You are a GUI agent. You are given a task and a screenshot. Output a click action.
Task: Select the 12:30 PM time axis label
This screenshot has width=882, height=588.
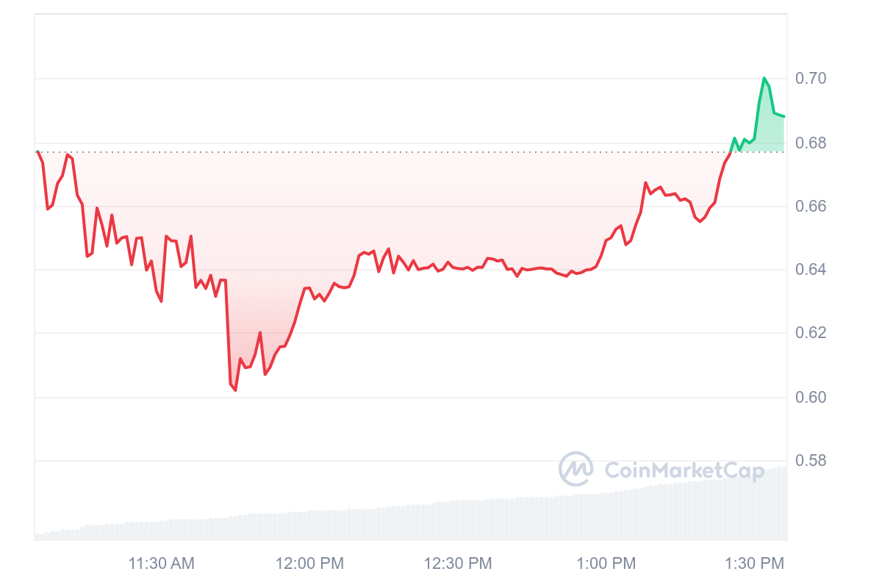pyautogui.click(x=458, y=564)
